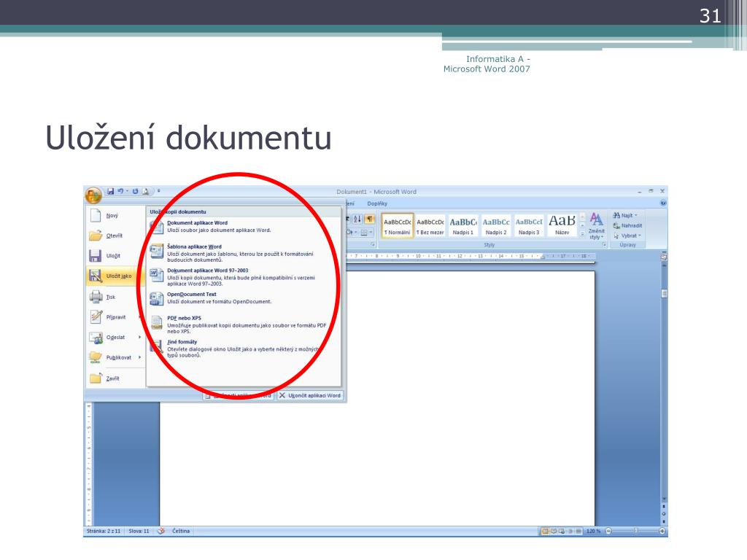Expand Připravit submenu in the Office menu
747x560 pixels.
click(116, 316)
